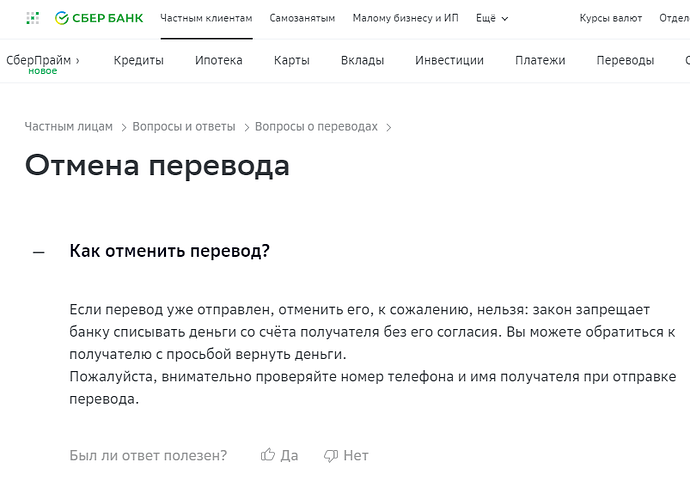Image resolution: width=690 pixels, height=493 pixels.
Task: Click 'Вопросы и ответы' breadcrumb link
Action: [x=184, y=127]
